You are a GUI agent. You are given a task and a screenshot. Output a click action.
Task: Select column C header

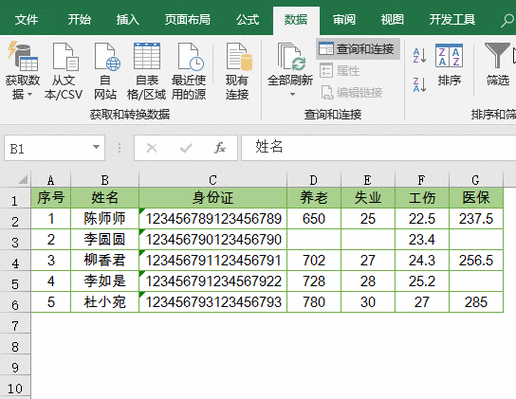point(213,180)
